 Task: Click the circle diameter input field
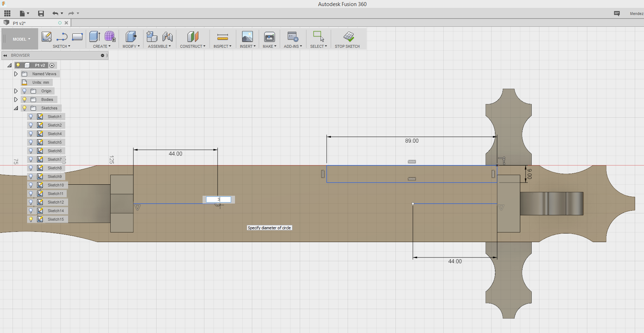tap(219, 200)
